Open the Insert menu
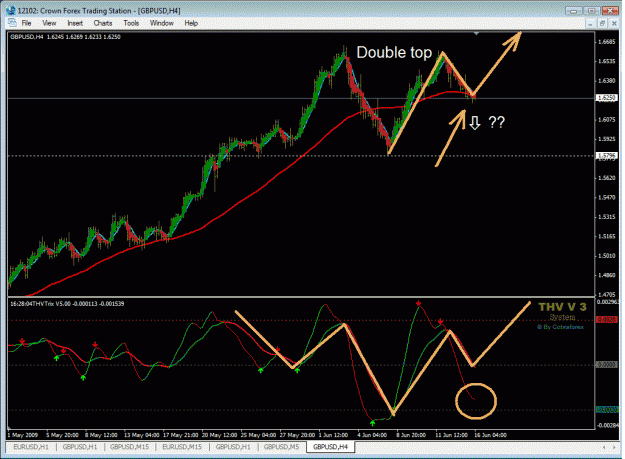The width and height of the screenshot is (625, 459). pyautogui.click(x=75, y=23)
